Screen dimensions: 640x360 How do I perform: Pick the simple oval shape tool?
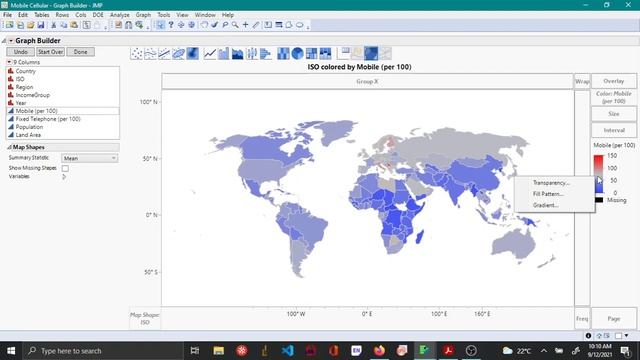300,25
